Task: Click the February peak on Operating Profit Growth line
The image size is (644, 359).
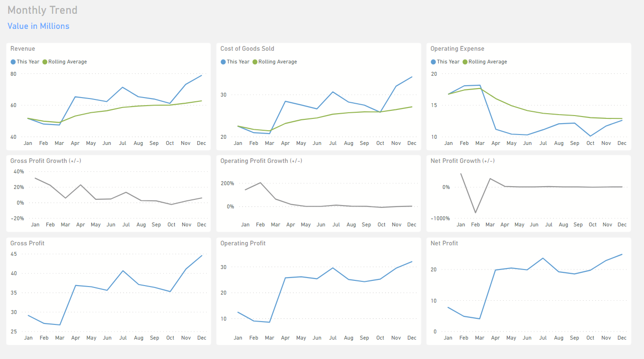Action: coord(260,183)
